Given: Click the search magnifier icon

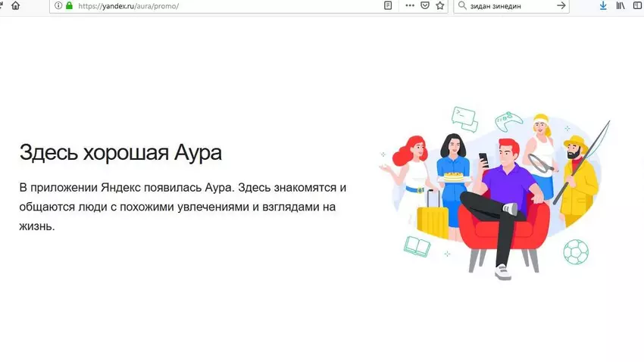Looking at the screenshot, I should pos(464,5).
